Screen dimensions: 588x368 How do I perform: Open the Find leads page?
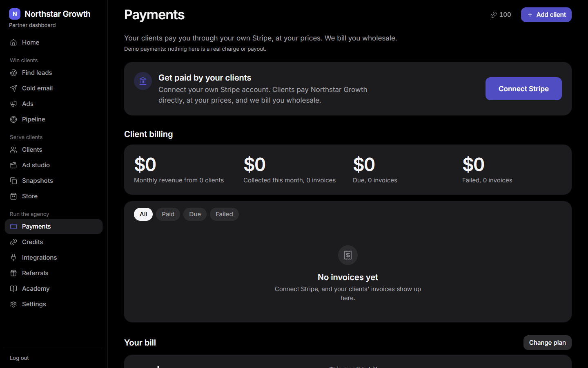53,73
